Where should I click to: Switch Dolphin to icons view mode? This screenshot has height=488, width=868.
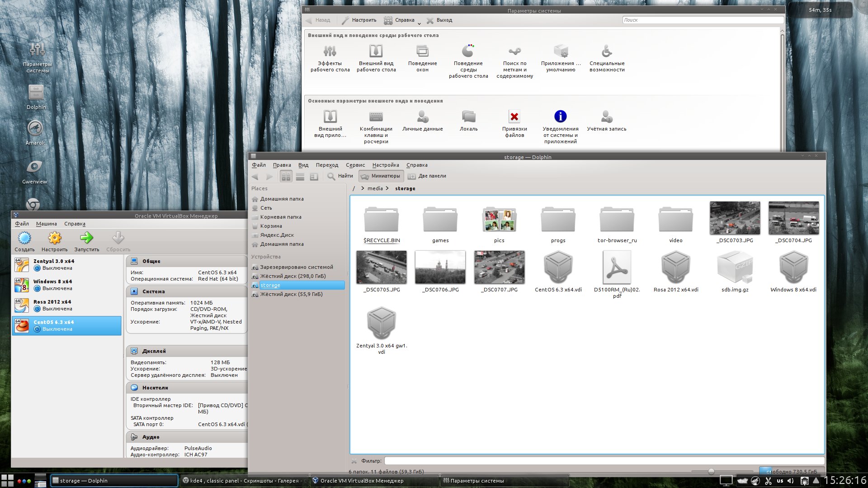pos(286,176)
